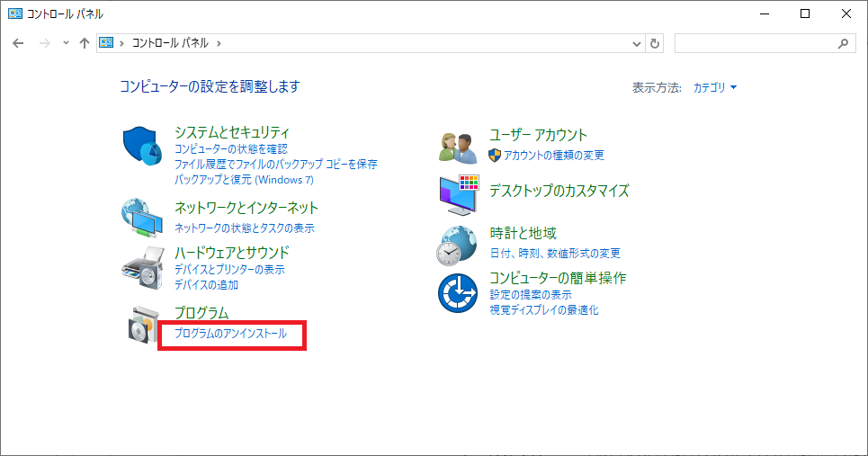The image size is (868, 456).
Task: Click the Network and Internet globe icon
Action: pyautogui.click(x=141, y=216)
